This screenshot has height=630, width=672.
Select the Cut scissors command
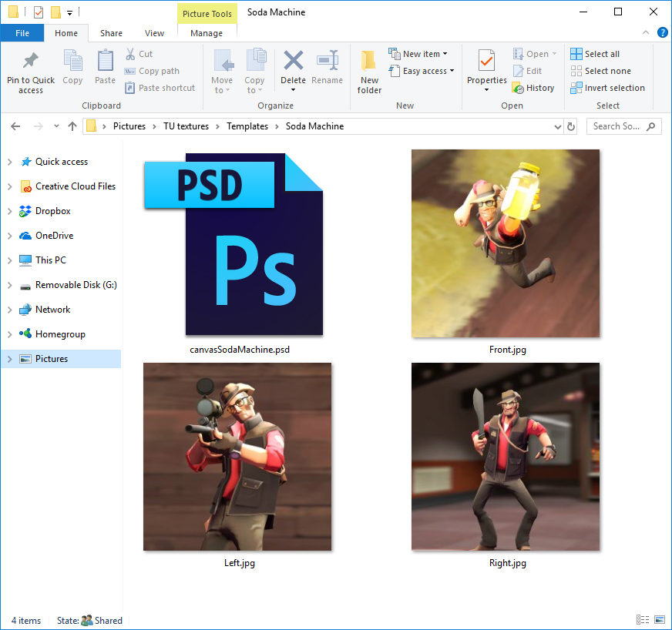point(139,54)
